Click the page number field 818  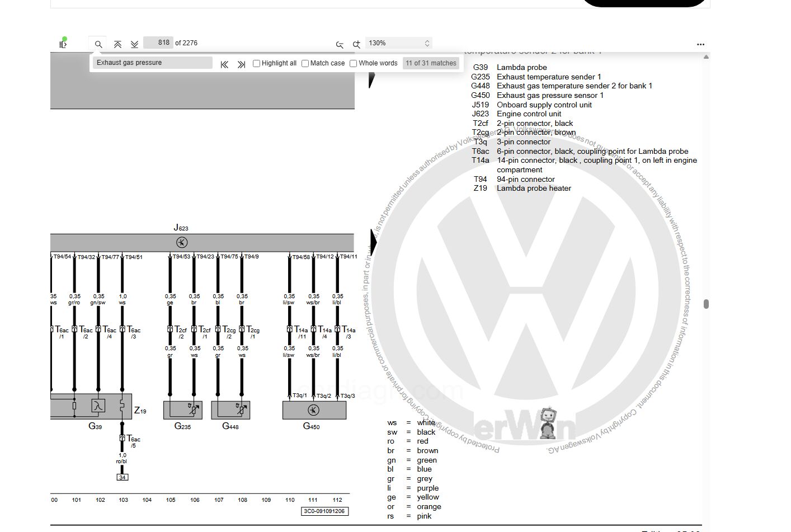pos(158,43)
